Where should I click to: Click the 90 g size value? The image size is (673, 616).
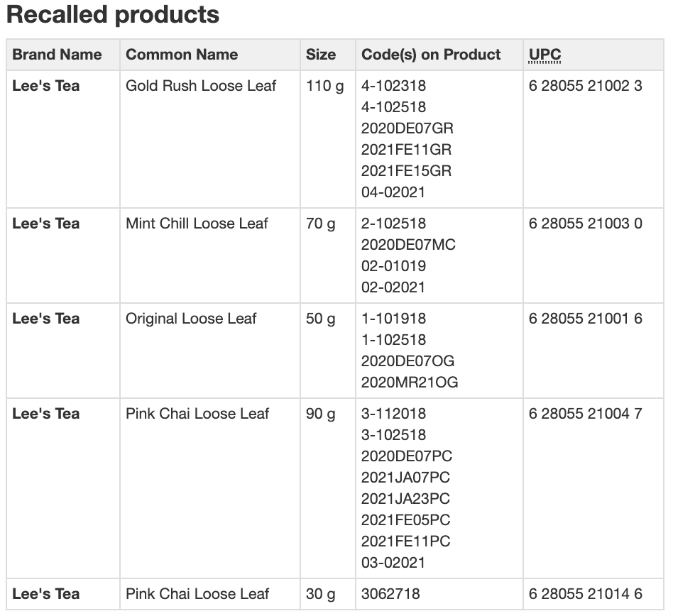point(321,414)
